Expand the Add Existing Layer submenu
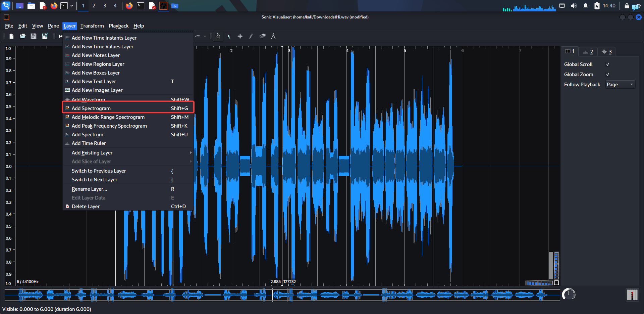Image resolution: width=644 pixels, height=314 pixels. [128, 153]
